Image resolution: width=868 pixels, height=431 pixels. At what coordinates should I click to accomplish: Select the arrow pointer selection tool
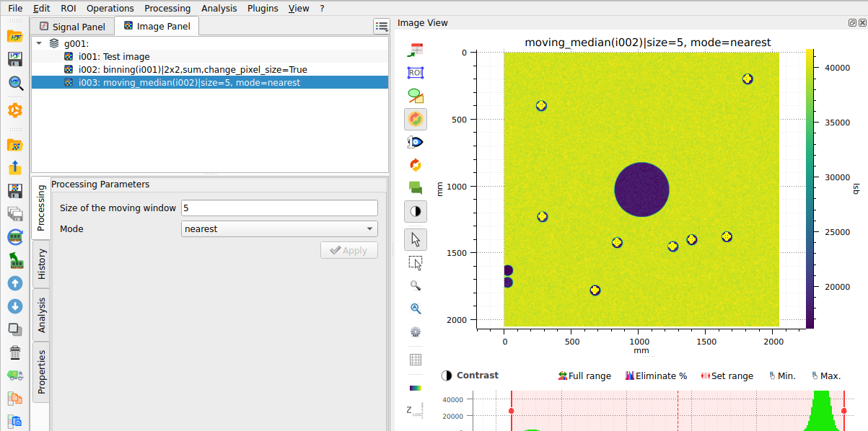416,239
